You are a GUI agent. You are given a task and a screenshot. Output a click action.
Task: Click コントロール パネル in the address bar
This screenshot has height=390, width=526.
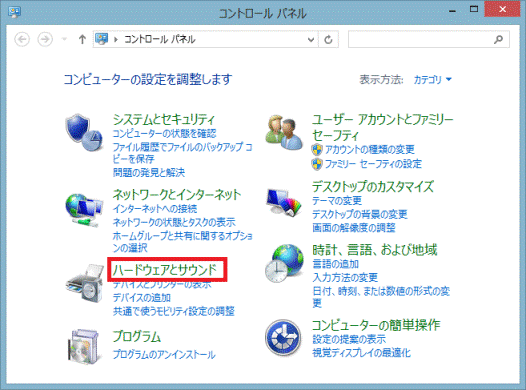[x=160, y=40]
